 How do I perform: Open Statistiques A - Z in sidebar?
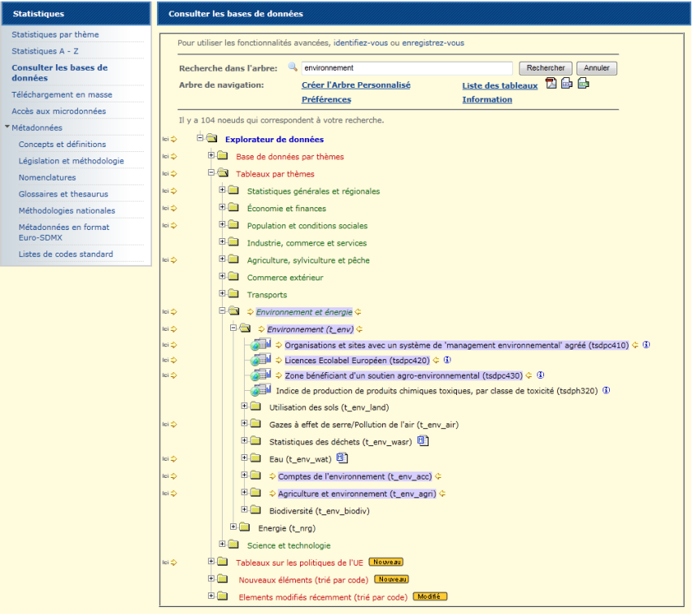tap(45, 51)
